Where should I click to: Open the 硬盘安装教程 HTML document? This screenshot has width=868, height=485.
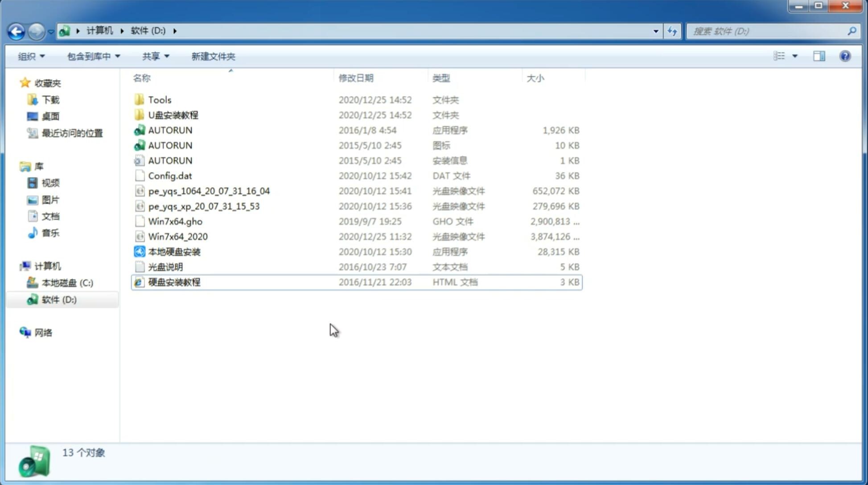point(173,282)
